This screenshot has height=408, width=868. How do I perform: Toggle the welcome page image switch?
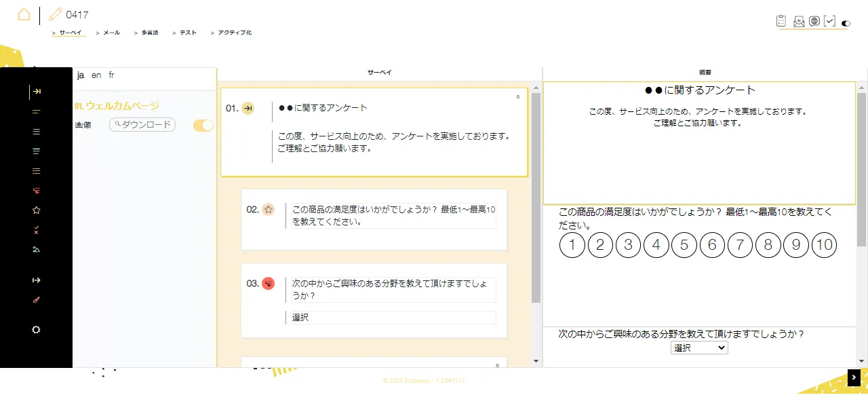[x=203, y=125]
